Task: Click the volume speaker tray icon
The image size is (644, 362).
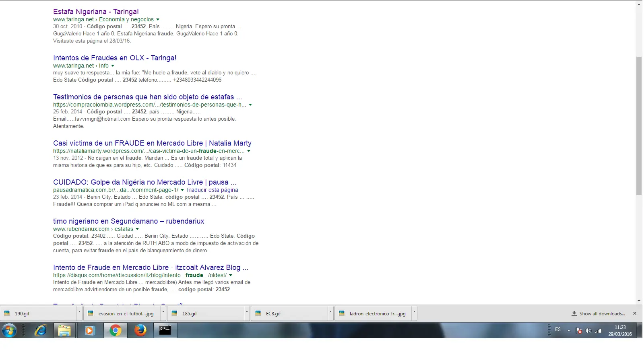Action: point(588,331)
